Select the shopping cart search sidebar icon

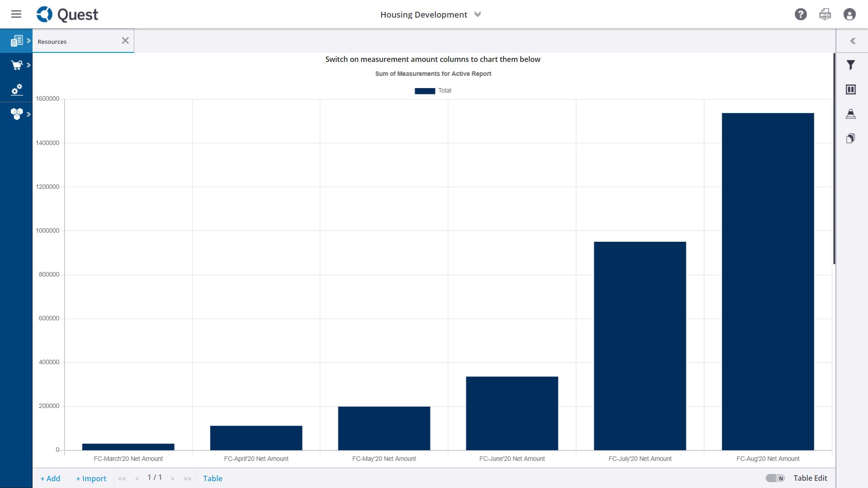point(16,65)
